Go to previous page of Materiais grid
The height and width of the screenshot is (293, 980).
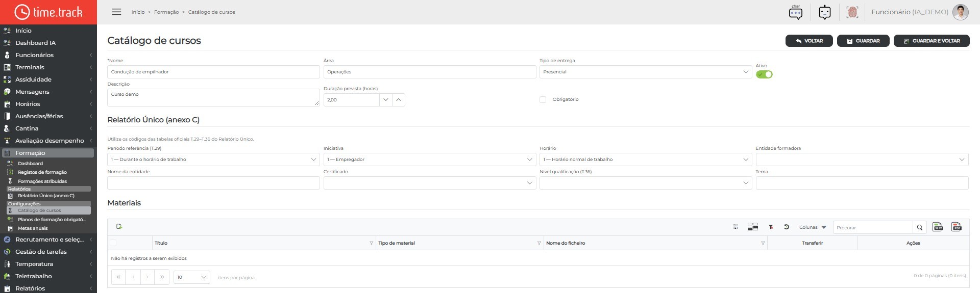tap(133, 277)
